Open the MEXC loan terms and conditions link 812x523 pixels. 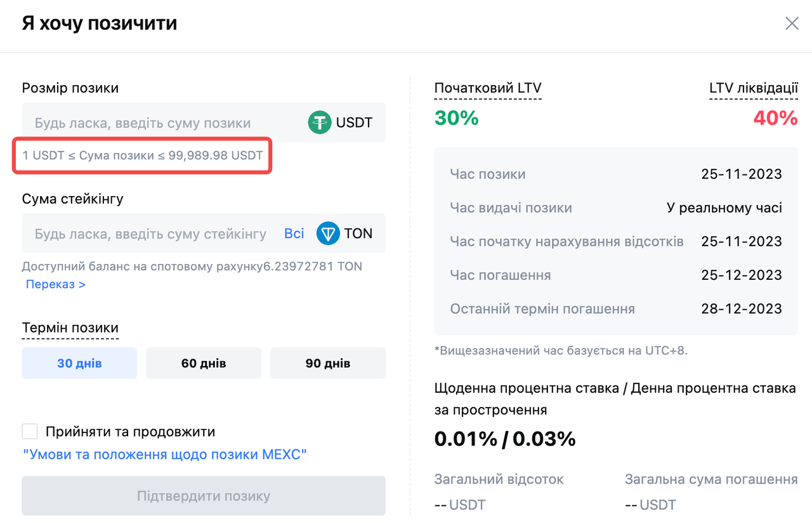[165, 454]
